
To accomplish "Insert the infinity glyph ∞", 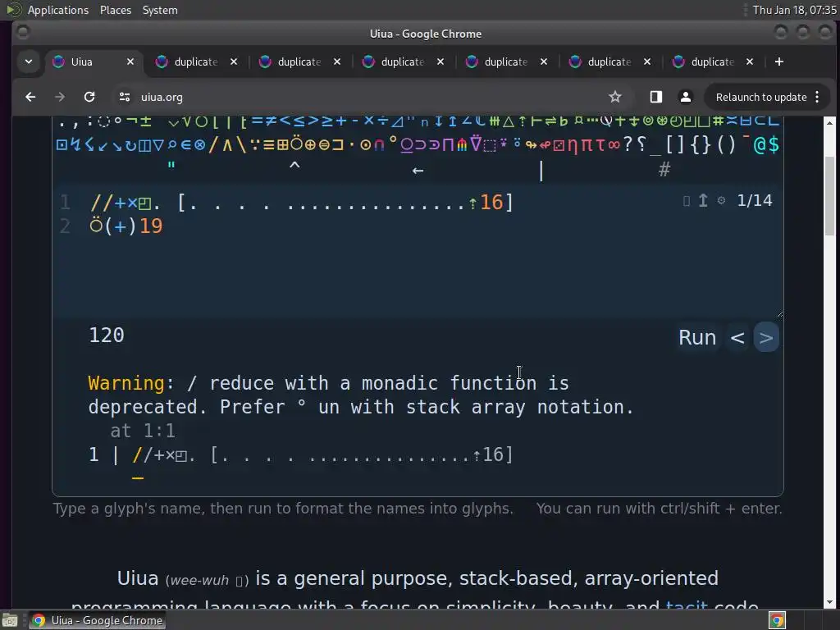I will click(614, 145).
